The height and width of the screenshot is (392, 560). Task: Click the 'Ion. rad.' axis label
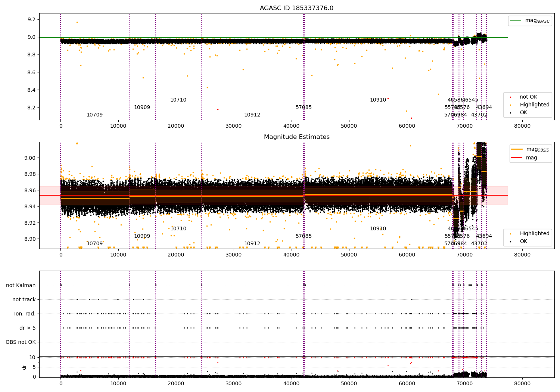[25, 314]
